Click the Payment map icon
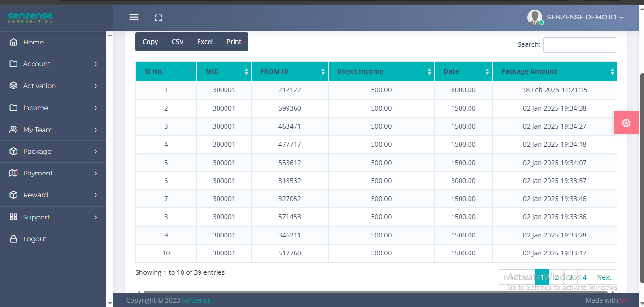The image size is (644, 307). click(14, 173)
